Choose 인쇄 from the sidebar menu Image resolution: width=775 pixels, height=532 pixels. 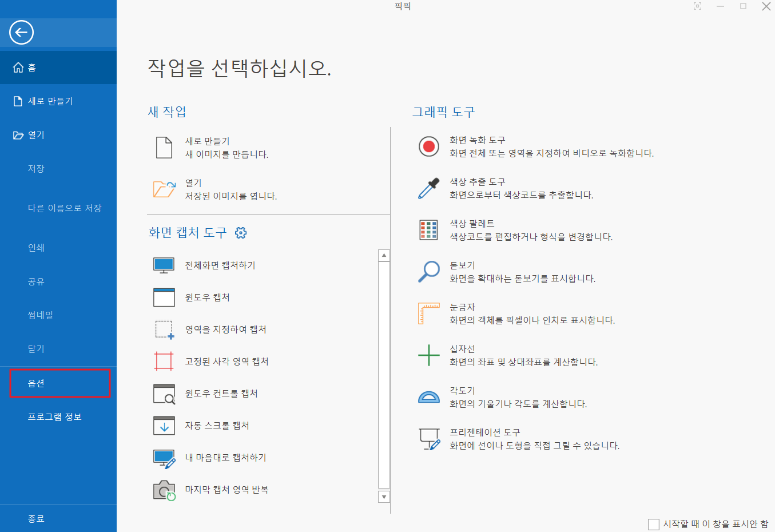(36, 248)
